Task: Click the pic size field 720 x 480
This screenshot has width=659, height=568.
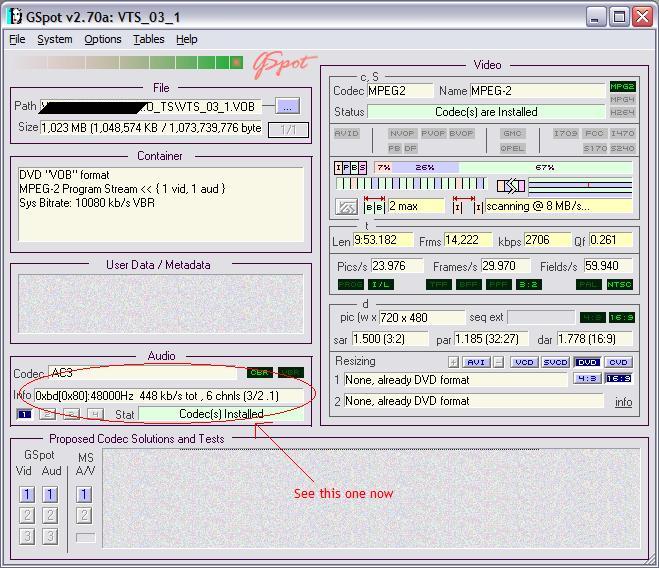Action: tap(422, 318)
